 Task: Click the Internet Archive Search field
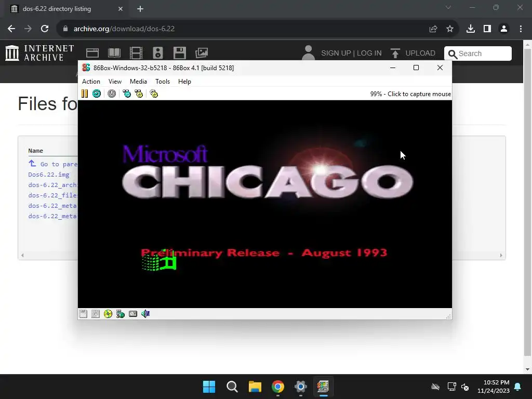(478, 54)
